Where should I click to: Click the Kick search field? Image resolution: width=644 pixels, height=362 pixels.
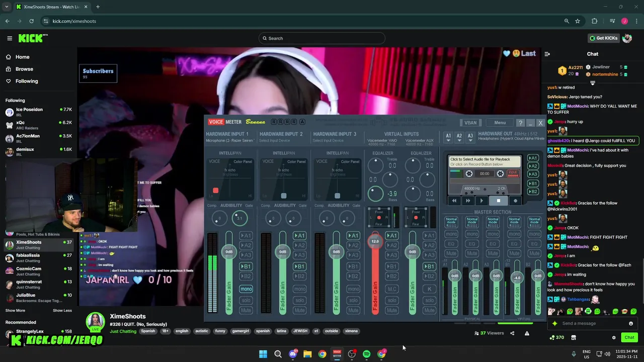click(x=322, y=38)
